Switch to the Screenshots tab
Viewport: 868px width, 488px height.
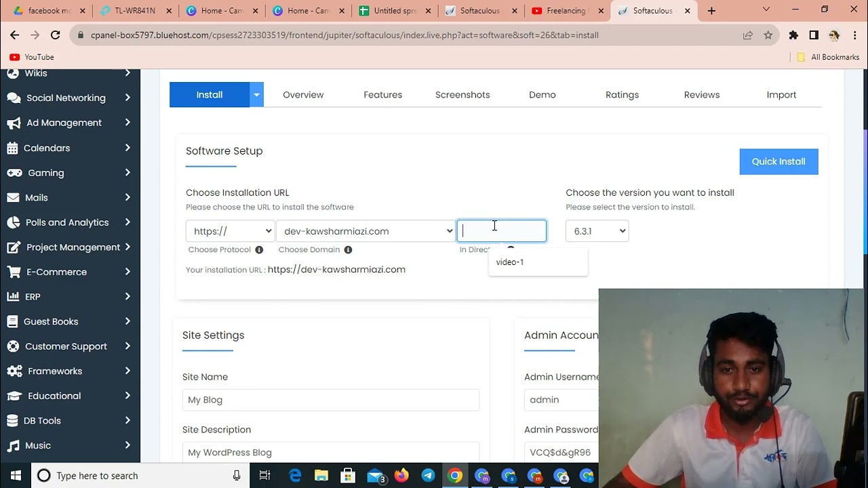[462, 95]
